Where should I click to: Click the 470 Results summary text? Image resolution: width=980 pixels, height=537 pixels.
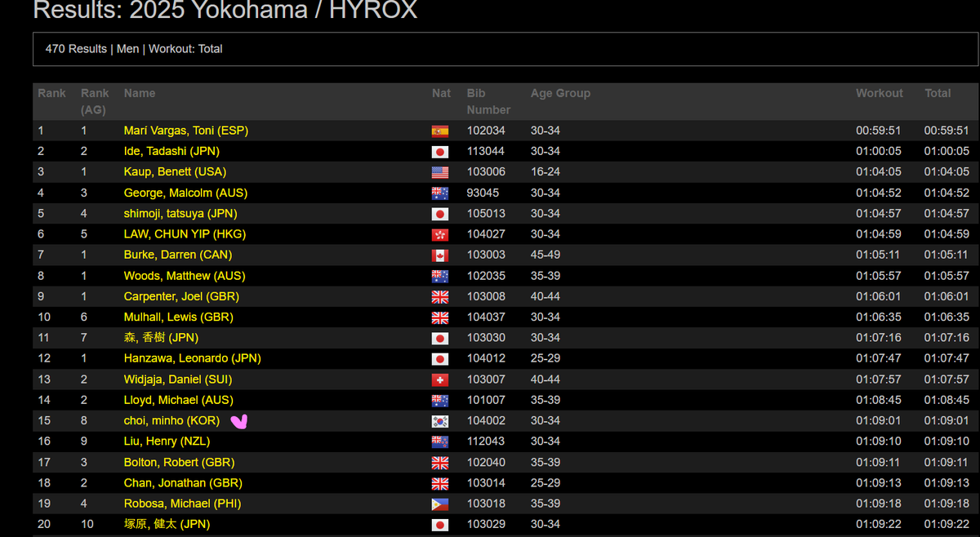tap(134, 49)
